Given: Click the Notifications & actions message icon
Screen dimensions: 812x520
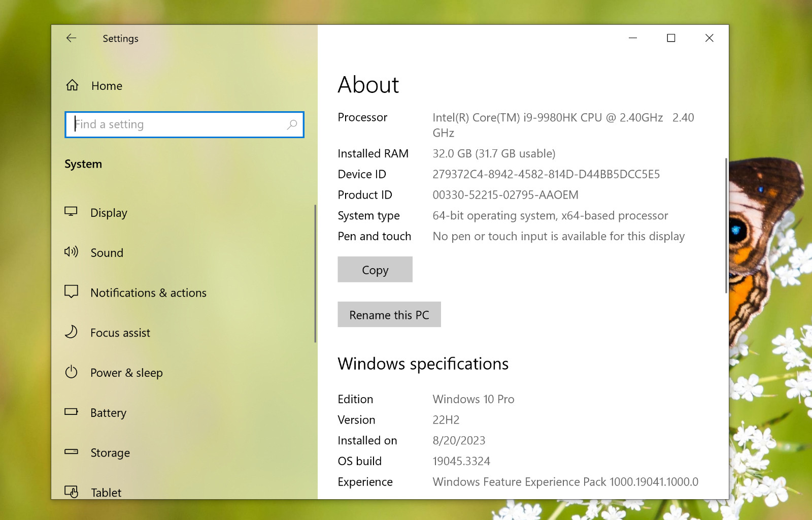Looking at the screenshot, I should (71, 291).
